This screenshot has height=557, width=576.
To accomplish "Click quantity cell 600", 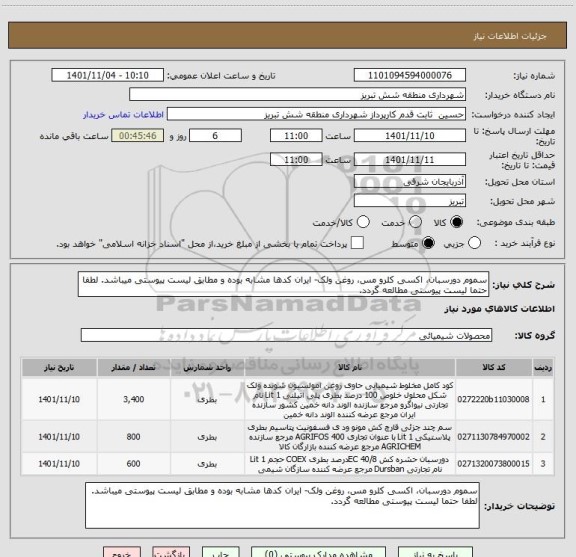I will pyautogui.click(x=133, y=464).
